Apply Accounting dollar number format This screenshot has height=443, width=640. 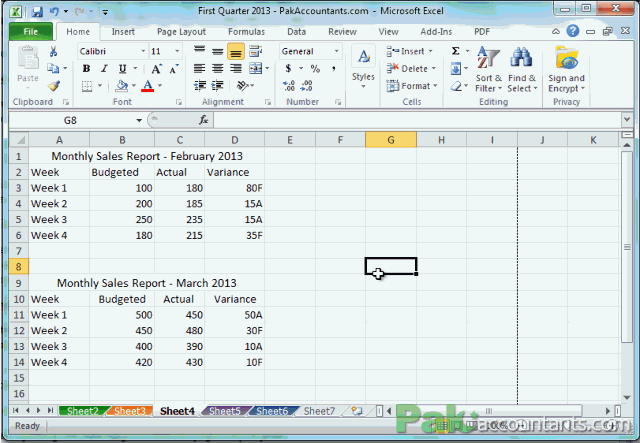(288, 69)
